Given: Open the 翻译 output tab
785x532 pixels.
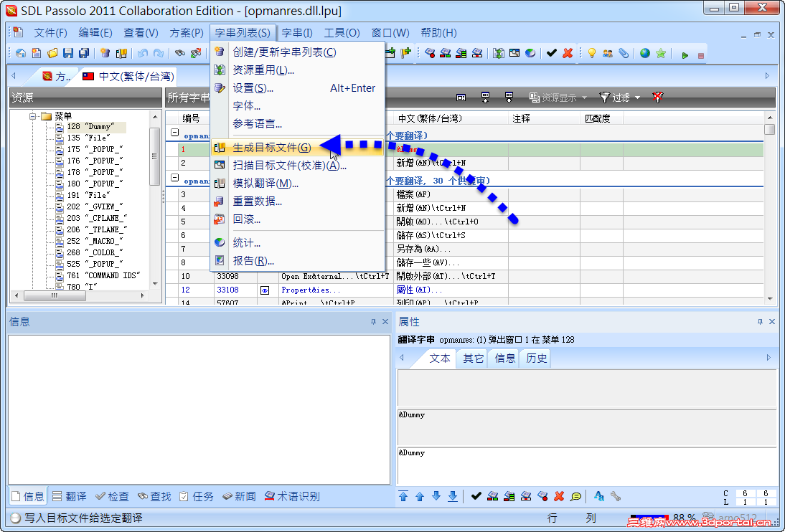Looking at the screenshot, I should pyautogui.click(x=69, y=496).
